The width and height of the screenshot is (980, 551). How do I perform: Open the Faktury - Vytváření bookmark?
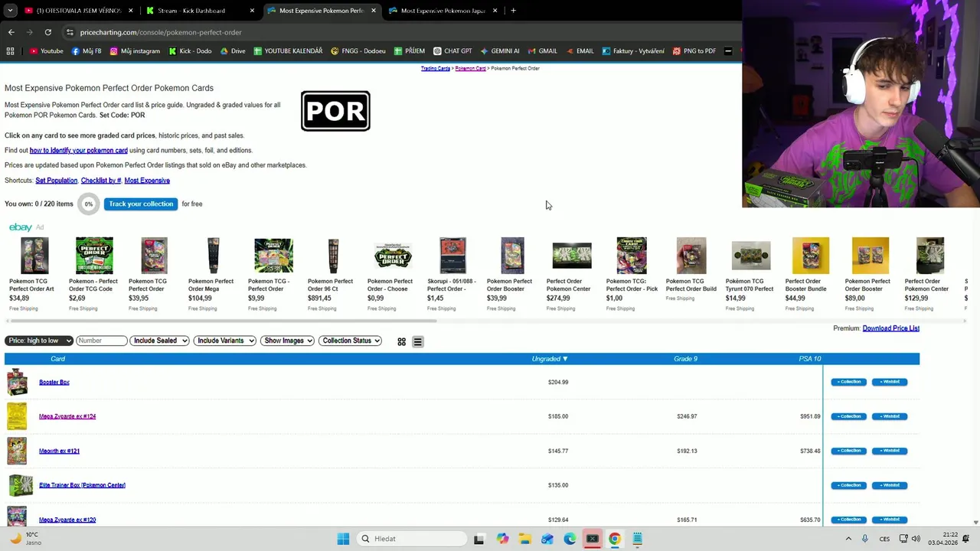pyautogui.click(x=633, y=51)
